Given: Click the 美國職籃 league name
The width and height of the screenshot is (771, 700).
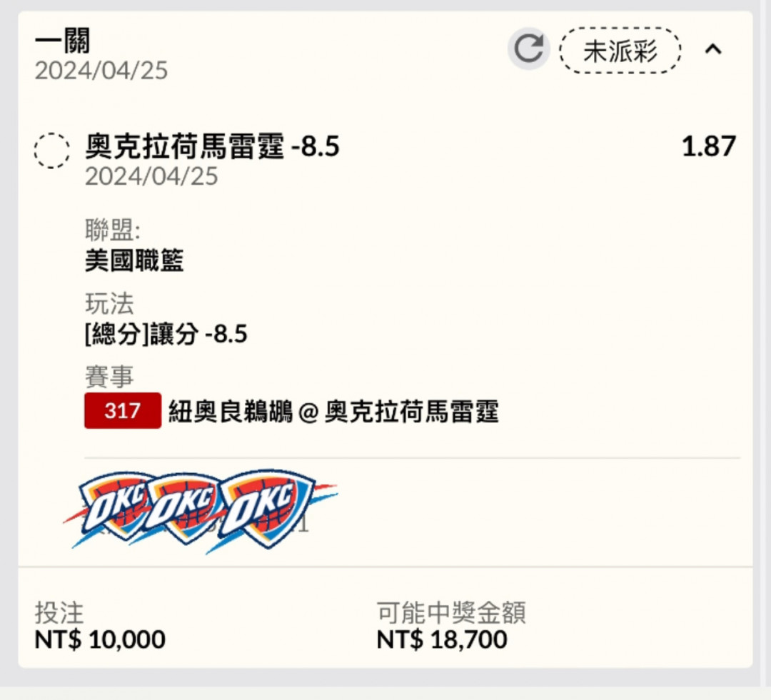Looking at the screenshot, I should coord(133,260).
